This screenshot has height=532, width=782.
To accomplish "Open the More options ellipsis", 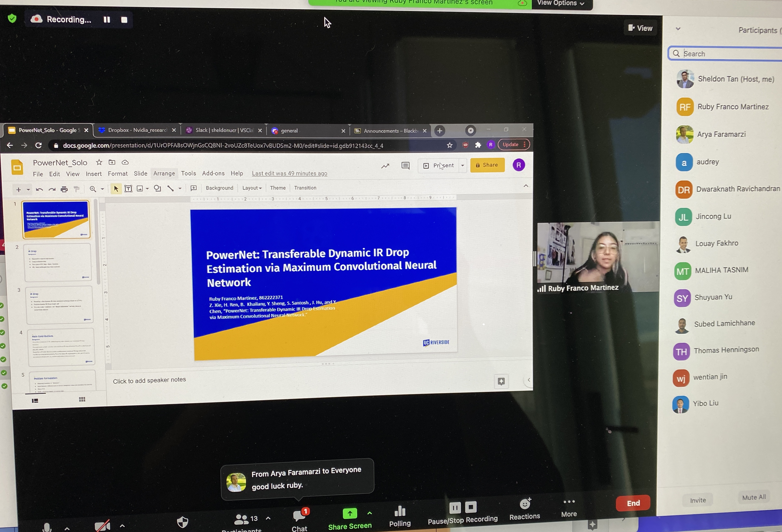I will 569,502.
